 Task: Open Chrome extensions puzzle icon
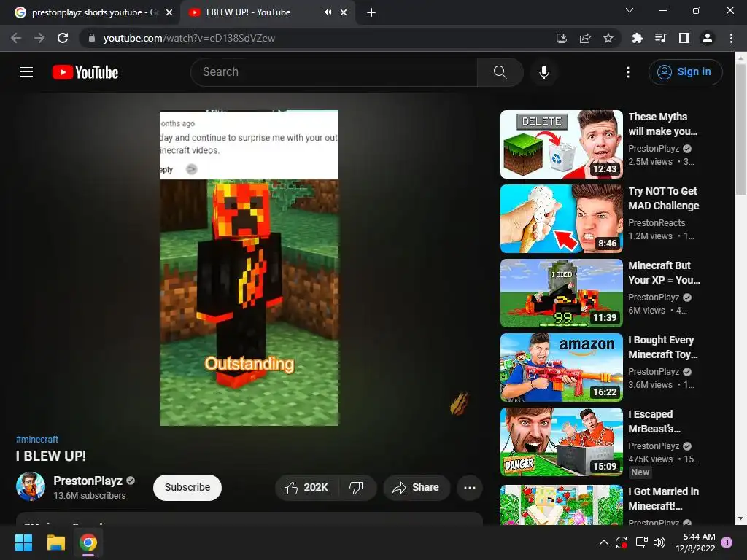coord(638,38)
